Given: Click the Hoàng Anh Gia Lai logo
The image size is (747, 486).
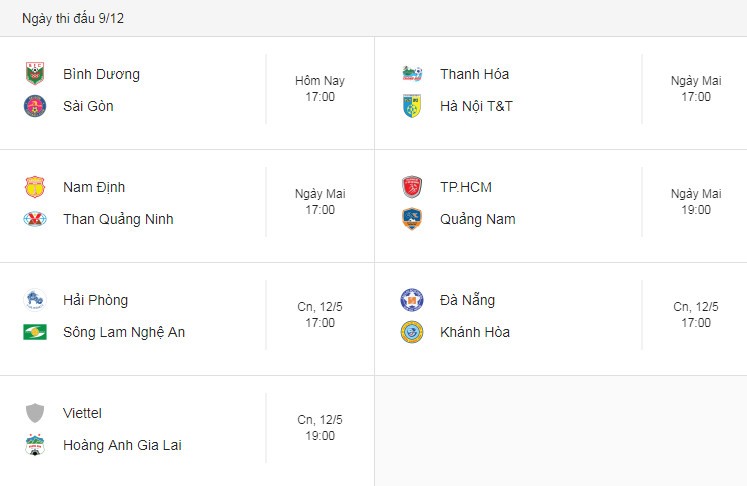Looking at the screenshot, I should 35,445.
